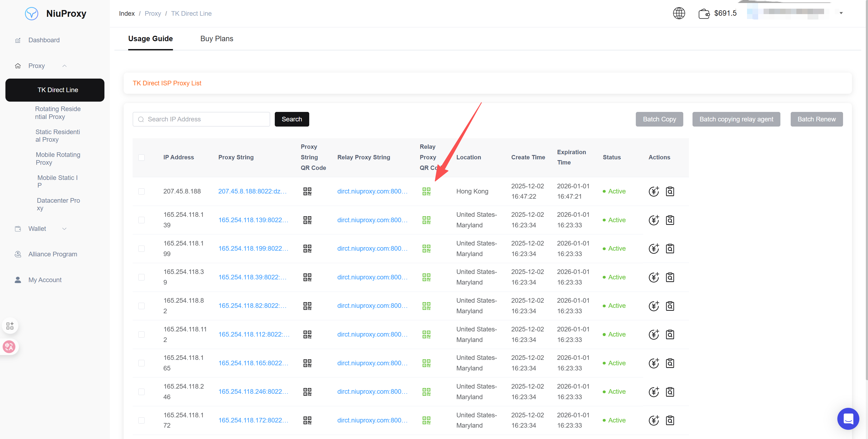Click details icon for 165.254.118.165
The height and width of the screenshot is (439, 868).
pyautogui.click(x=670, y=363)
